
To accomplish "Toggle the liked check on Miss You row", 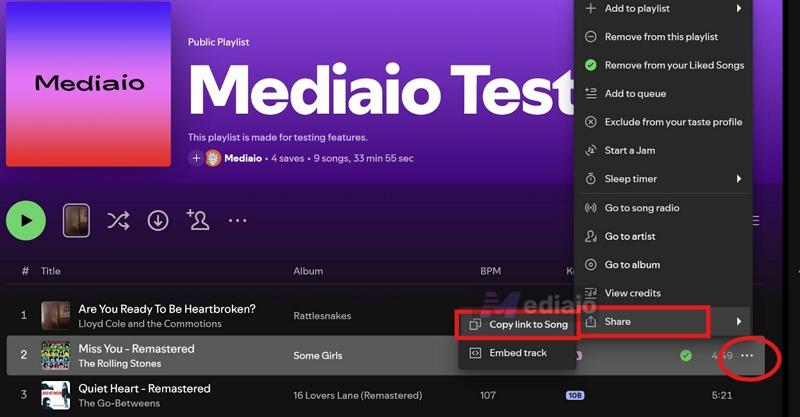I will (686, 355).
